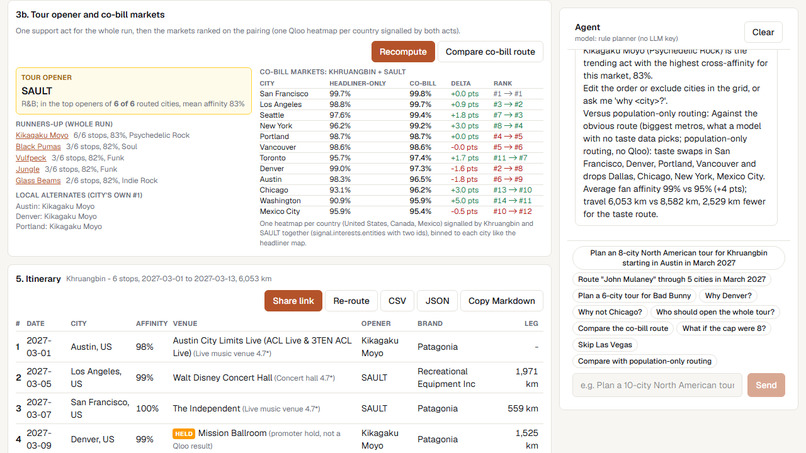This screenshot has width=806, height=453.
Task: Click Copy Markdown button
Action: point(501,301)
